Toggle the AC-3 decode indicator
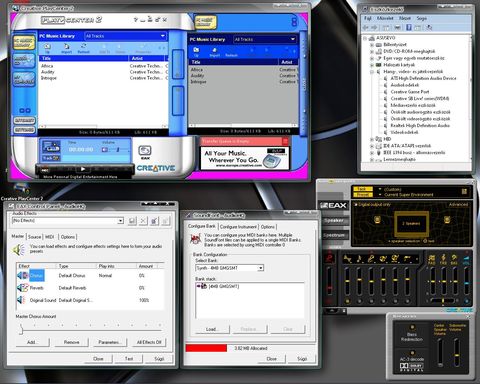Image resolution: width=480 pixels, height=384 pixels. tap(412, 353)
